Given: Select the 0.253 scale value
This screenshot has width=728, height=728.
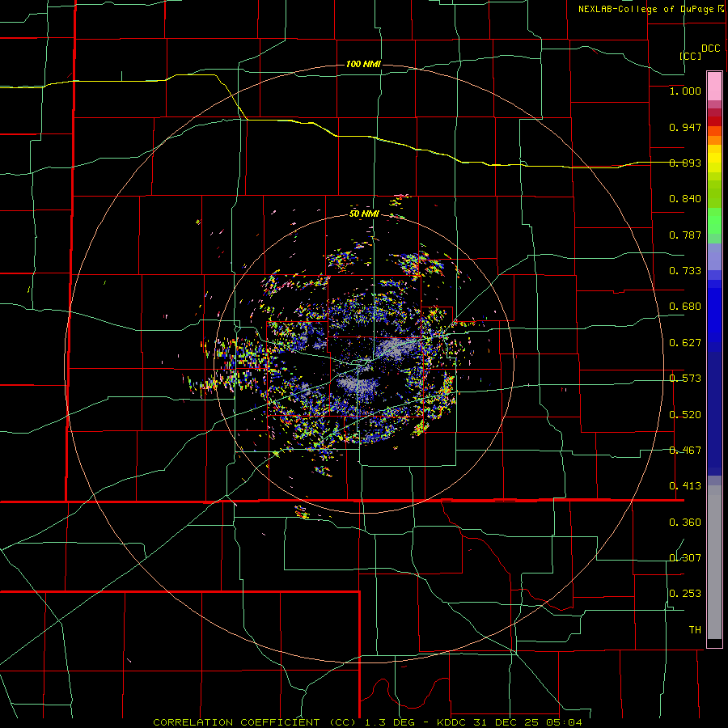Looking at the screenshot, I should coord(685,594).
